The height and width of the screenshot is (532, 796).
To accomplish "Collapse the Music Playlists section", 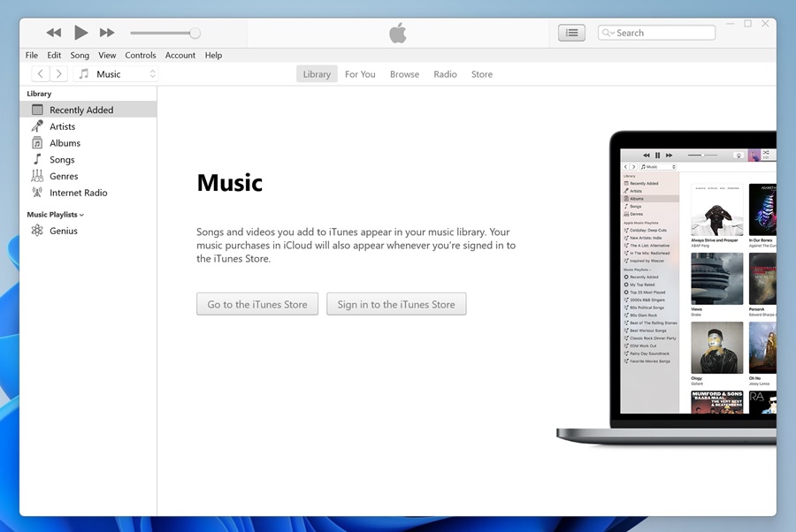I will tap(55, 215).
